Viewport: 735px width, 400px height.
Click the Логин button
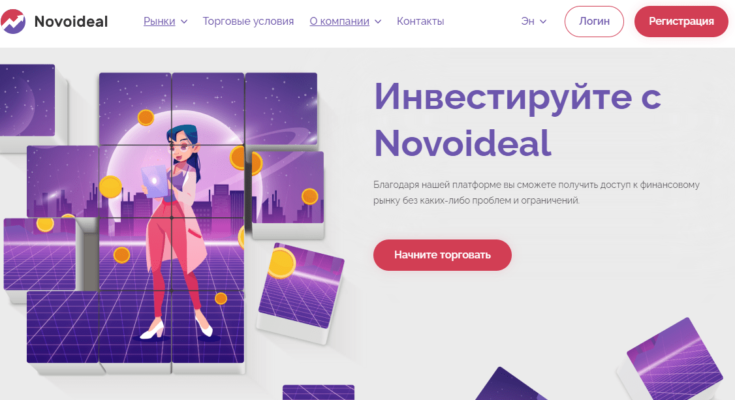[x=594, y=21]
